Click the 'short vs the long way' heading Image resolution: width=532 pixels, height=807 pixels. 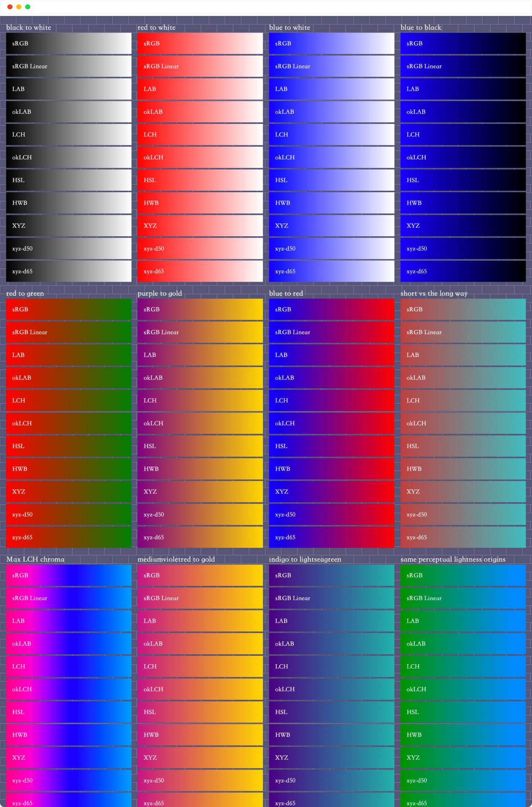pyautogui.click(x=434, y=294)
